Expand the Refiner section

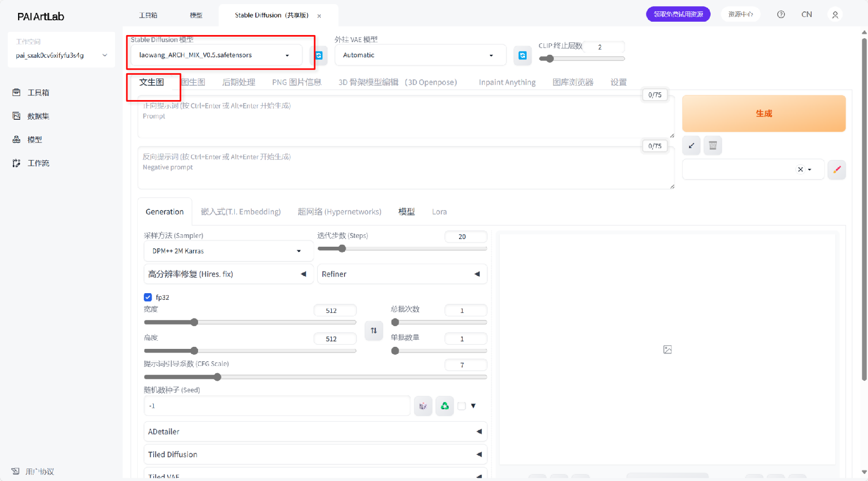[x=402, y=274]
